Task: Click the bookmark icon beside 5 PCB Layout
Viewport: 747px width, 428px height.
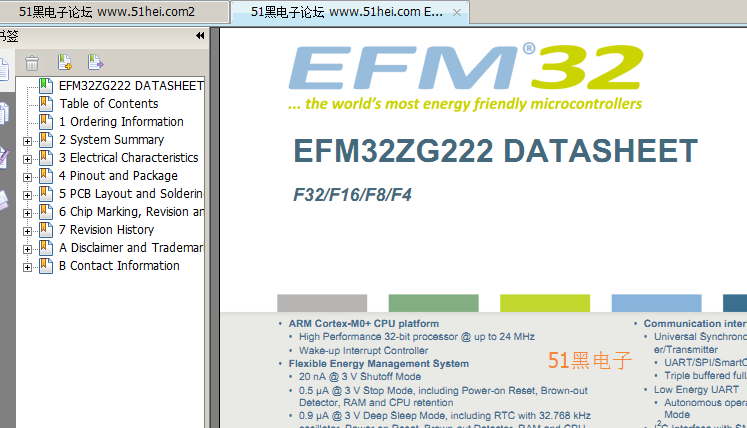Action: (x=46, y=194)
